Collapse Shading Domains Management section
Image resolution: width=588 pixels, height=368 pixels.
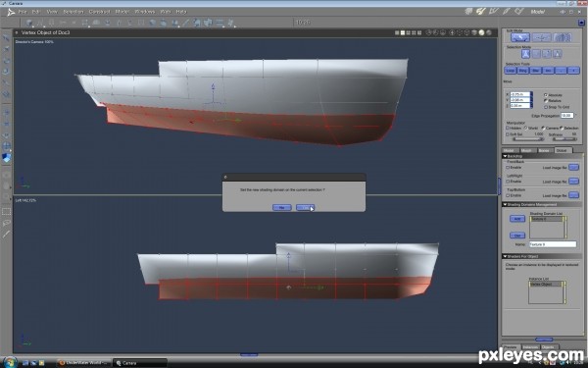click(x=505, y=205)
